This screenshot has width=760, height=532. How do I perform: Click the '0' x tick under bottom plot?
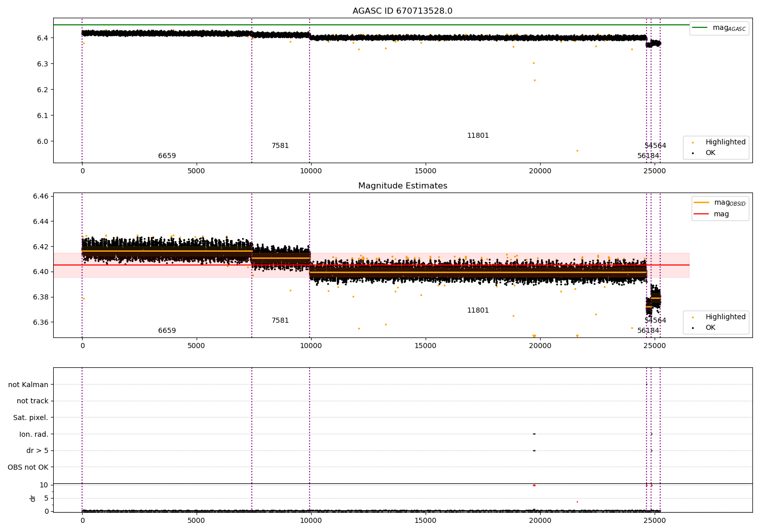(82, 520)
